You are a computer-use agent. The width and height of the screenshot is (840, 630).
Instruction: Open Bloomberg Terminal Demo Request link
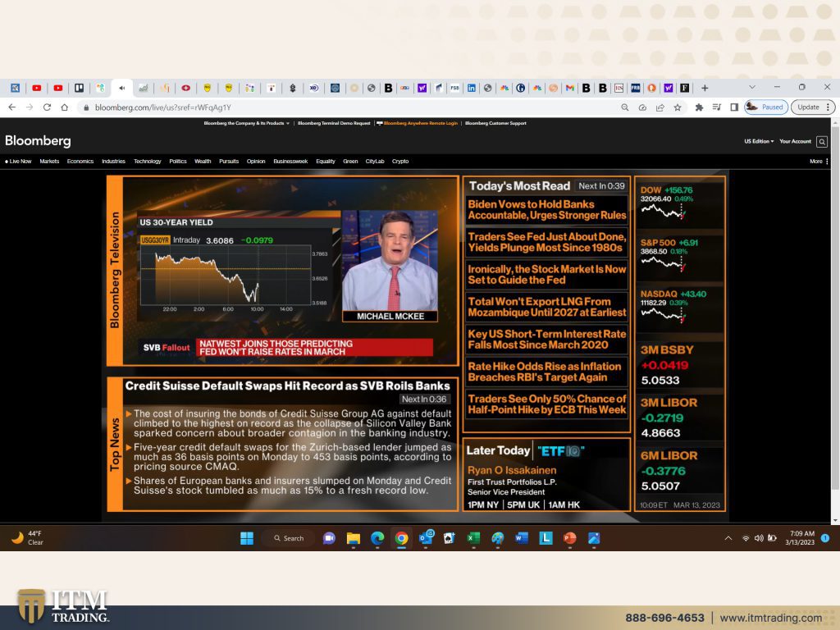[x=334, y=123]
